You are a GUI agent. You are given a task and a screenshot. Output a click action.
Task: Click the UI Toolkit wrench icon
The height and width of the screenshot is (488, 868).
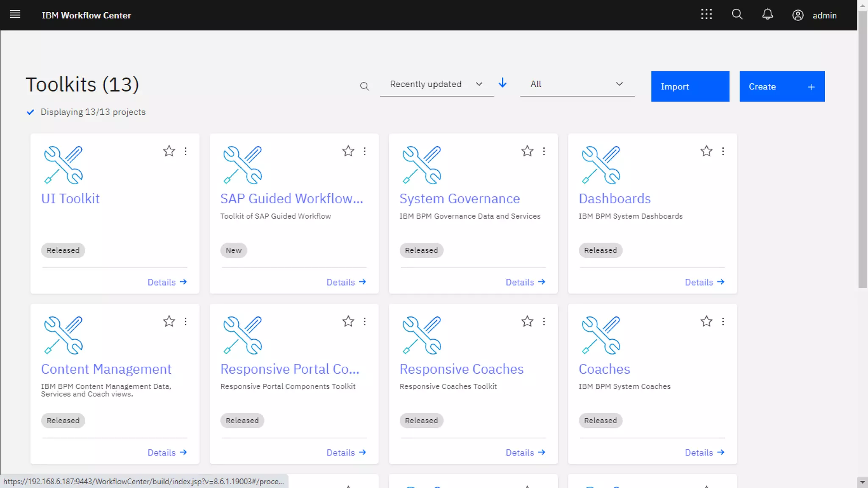pyautogui.click(x=63, y=165)
